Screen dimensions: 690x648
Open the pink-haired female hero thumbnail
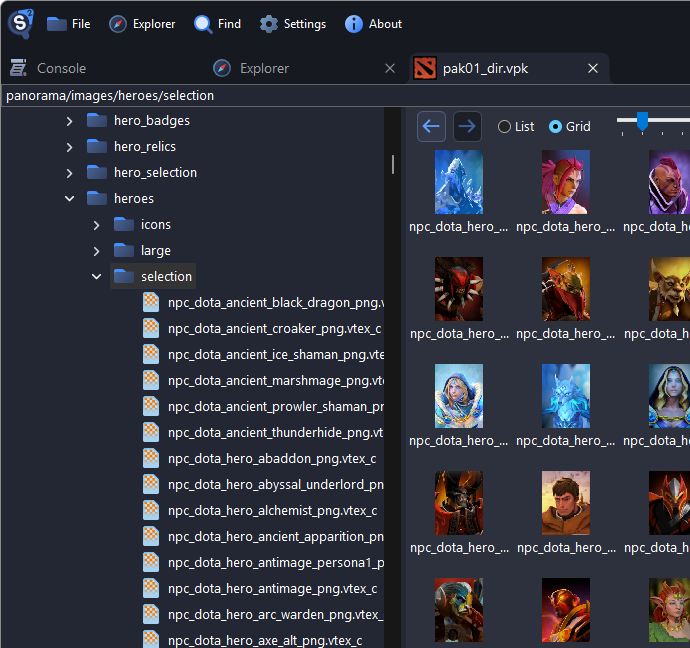point(565,182)
